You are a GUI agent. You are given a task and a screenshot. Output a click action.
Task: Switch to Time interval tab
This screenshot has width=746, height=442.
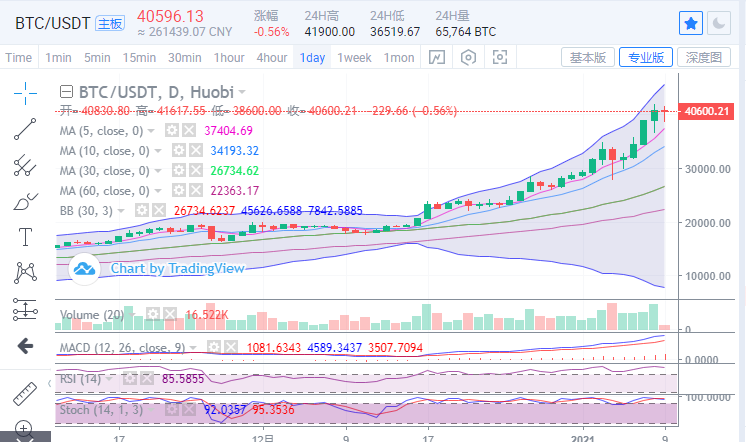(x=19, y=58)
